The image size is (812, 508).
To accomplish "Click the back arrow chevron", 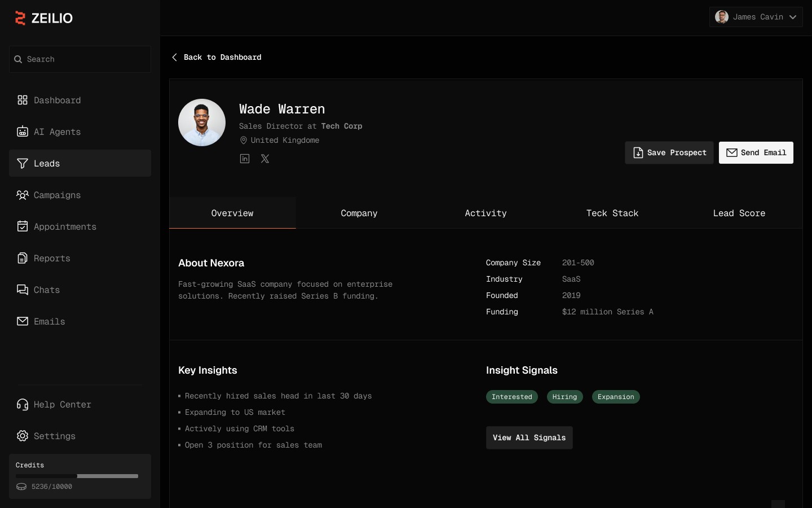I will click(x=175, y=57).
